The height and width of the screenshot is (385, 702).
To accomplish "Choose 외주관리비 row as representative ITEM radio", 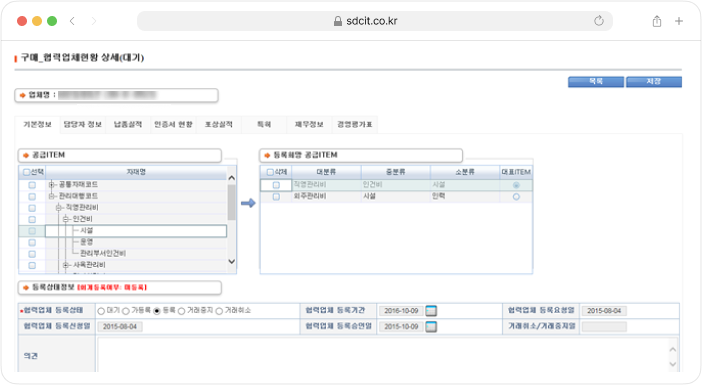I will (516, 197).
